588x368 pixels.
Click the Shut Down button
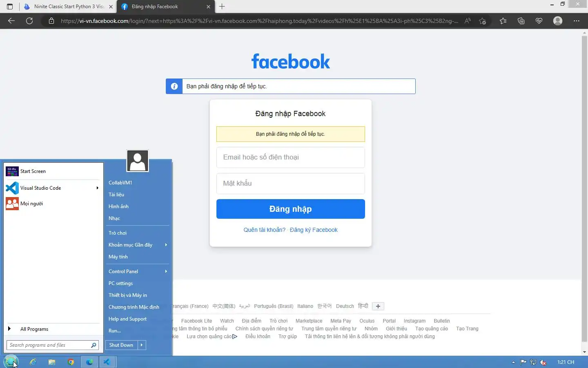(x=121, y=345)
